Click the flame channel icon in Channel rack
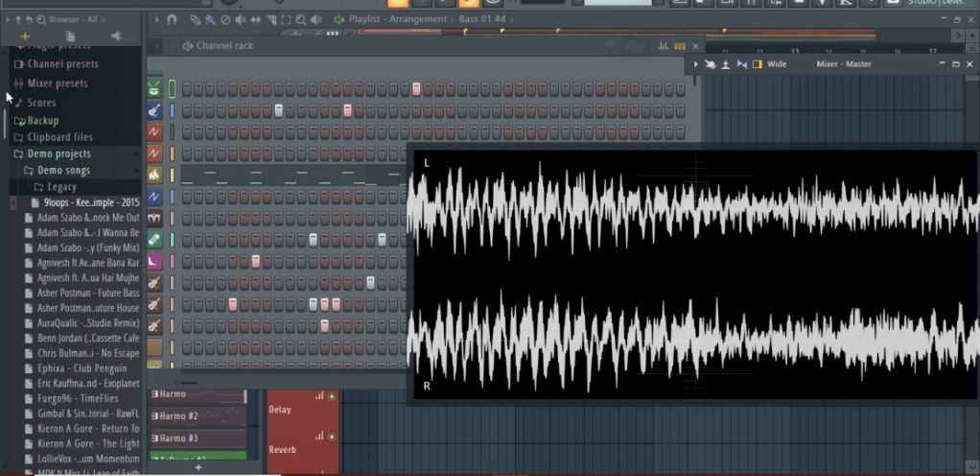The height and width of the screenshot is (476, 980). coord(154,176)
